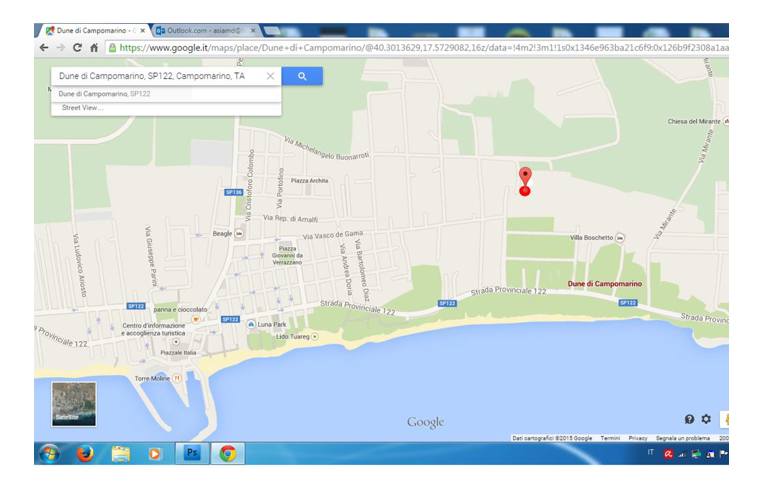764x492 pixels.
Task: Click the blue search magnifier button
Action: (x=302, y=76)
